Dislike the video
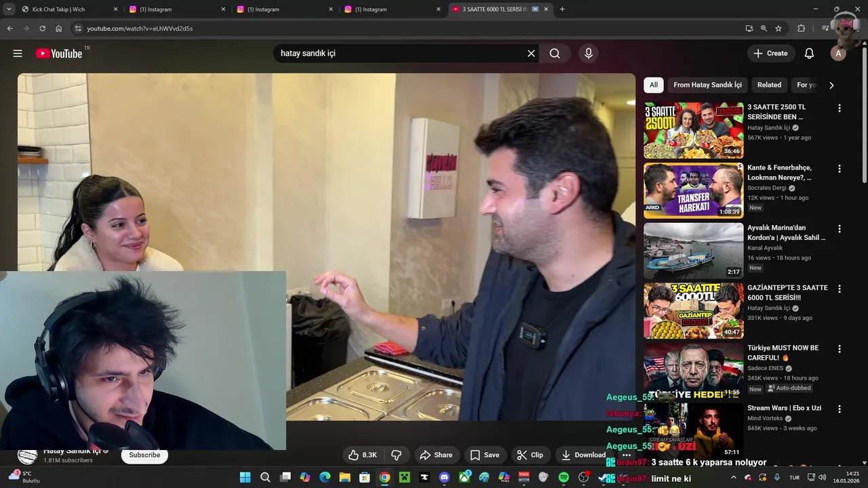 click(397, 455)
